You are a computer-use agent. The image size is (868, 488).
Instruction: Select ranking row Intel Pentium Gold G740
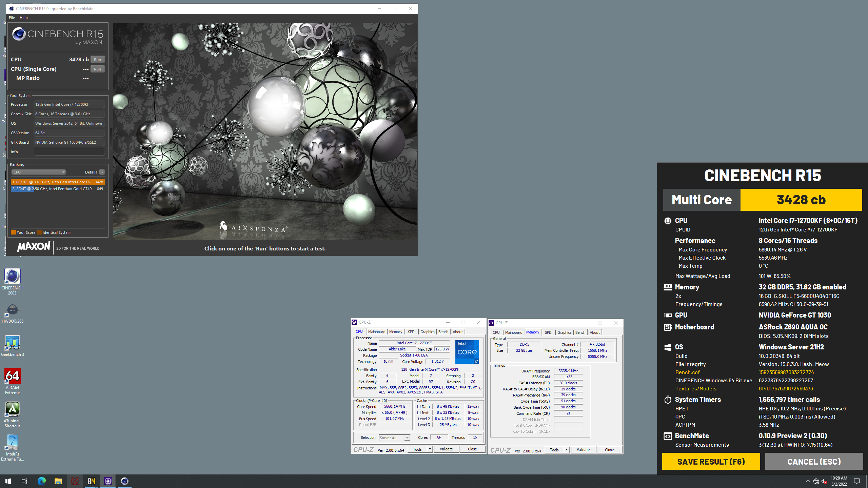click(58, 189)
